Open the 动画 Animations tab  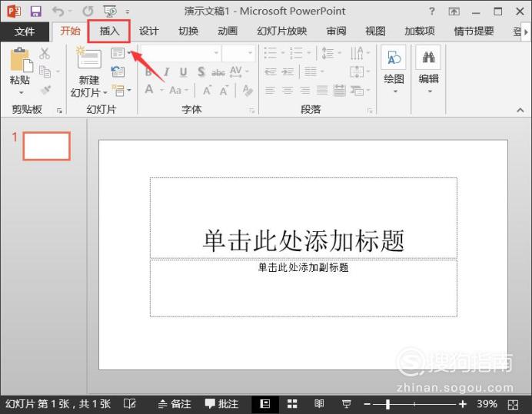point(228,31)
